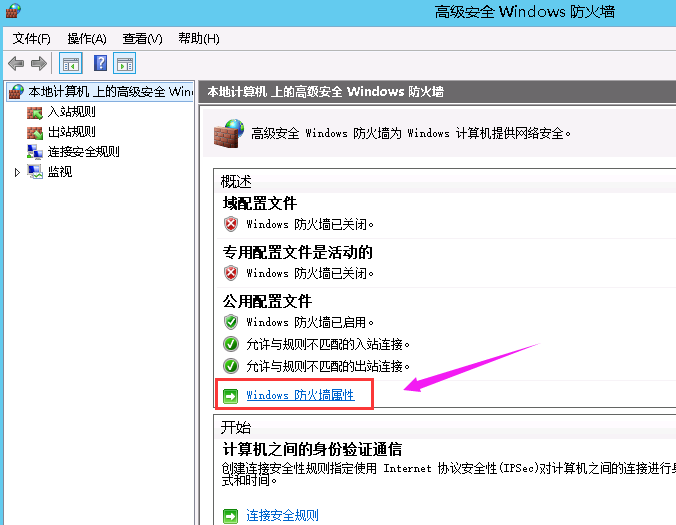
Task: Open Help via the question mark icon
Action: [x=100, y=63]
